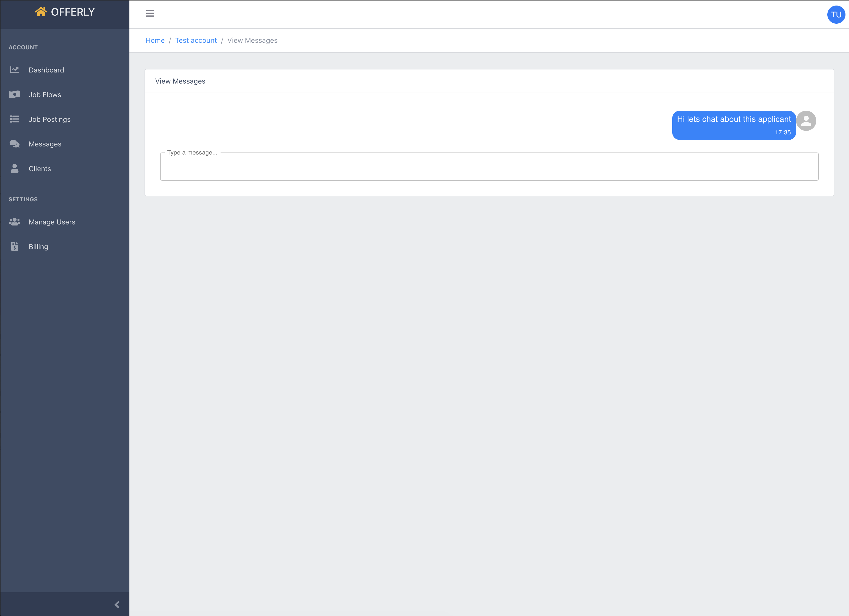849x616 pixels.
Task: Click the Job Postings list icon
Action: point(15,119)
